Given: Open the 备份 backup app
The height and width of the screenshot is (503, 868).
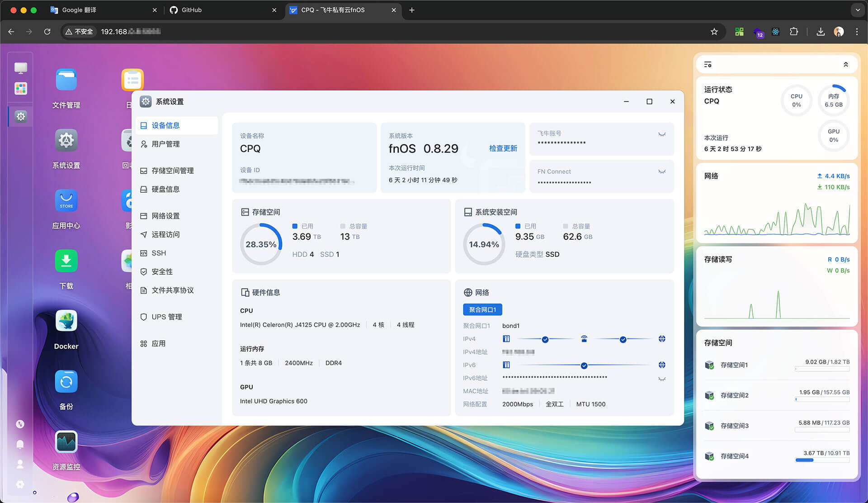Looking at the screenshot, I should [66, 382].
